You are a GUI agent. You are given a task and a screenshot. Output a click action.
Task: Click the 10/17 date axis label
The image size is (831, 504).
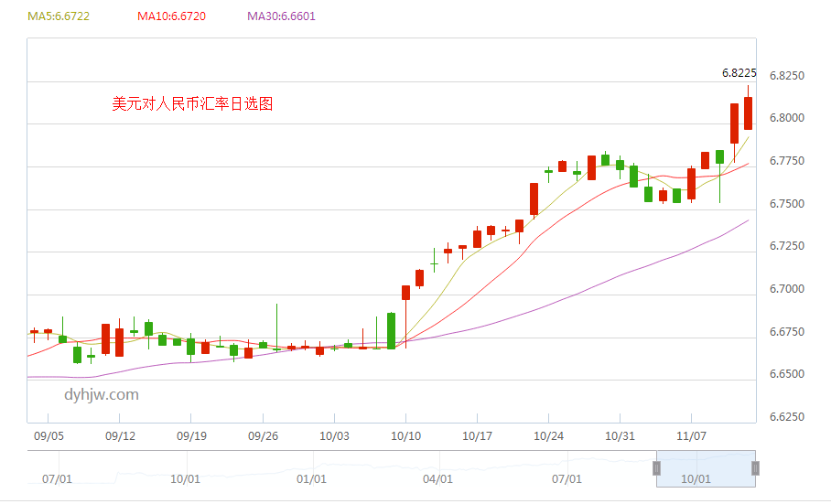tap(477, 436)
